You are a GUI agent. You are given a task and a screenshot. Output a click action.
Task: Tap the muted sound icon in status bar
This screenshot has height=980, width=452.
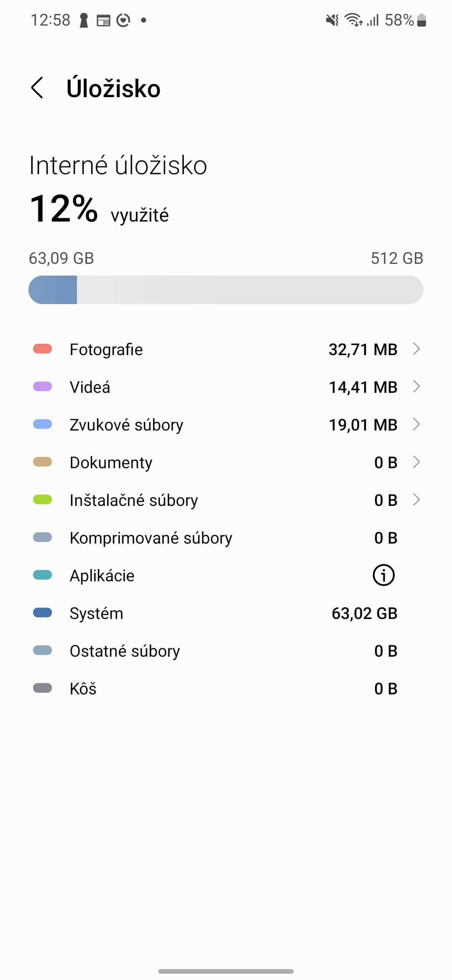[x=332, y=20]
